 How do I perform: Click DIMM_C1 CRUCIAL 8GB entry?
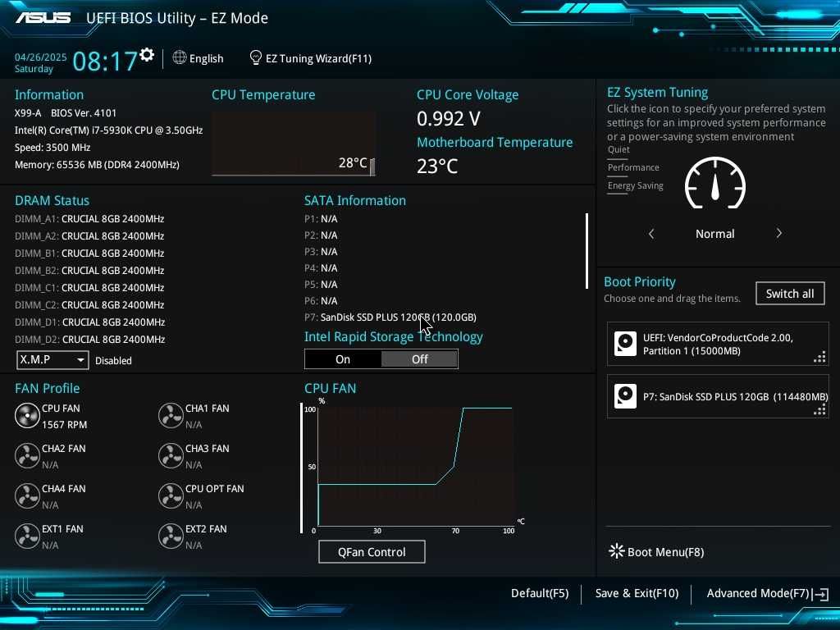89,288
